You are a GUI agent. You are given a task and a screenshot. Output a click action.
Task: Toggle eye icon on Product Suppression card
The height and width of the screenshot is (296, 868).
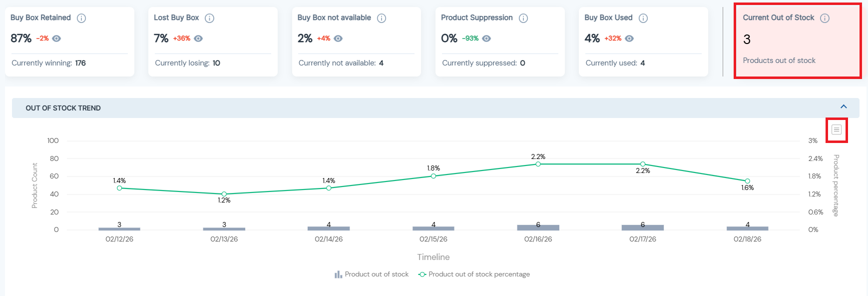click(486, 38)
